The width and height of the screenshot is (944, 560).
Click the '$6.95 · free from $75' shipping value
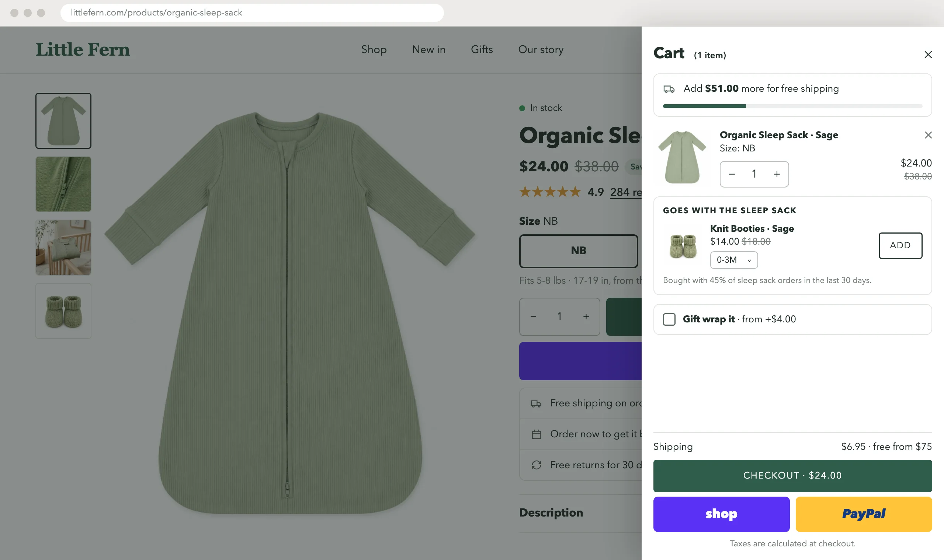point(886,447)
